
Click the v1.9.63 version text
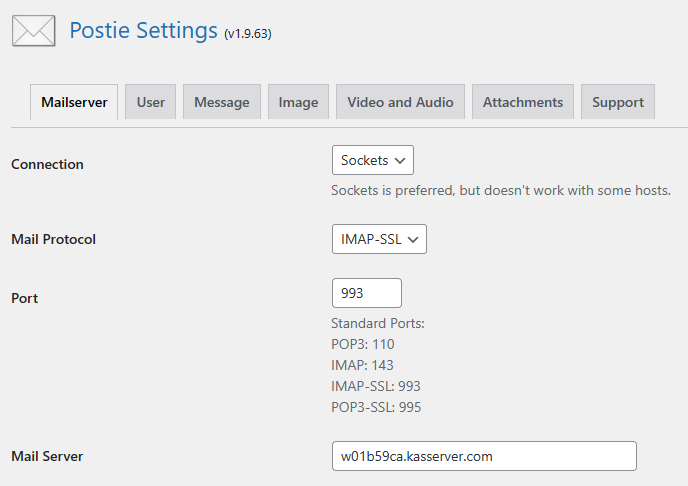click(248, 34)
